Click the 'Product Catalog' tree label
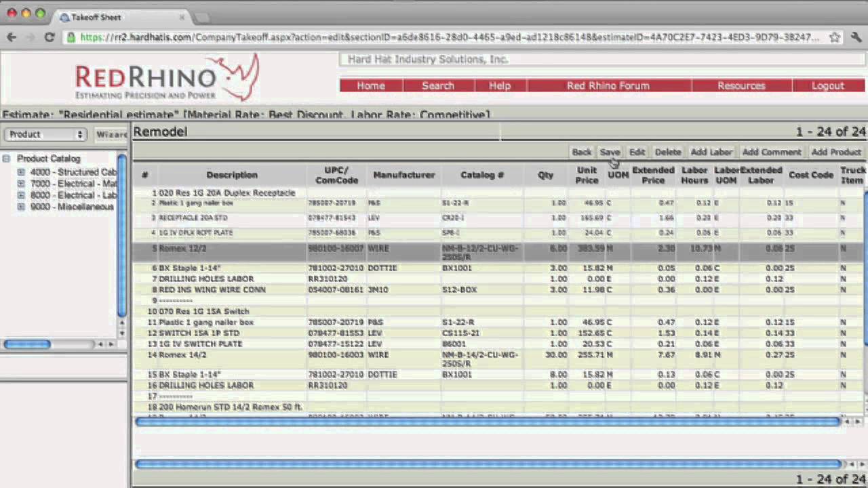Viewport: 868px width, 488px height. [x=48, y=159]
